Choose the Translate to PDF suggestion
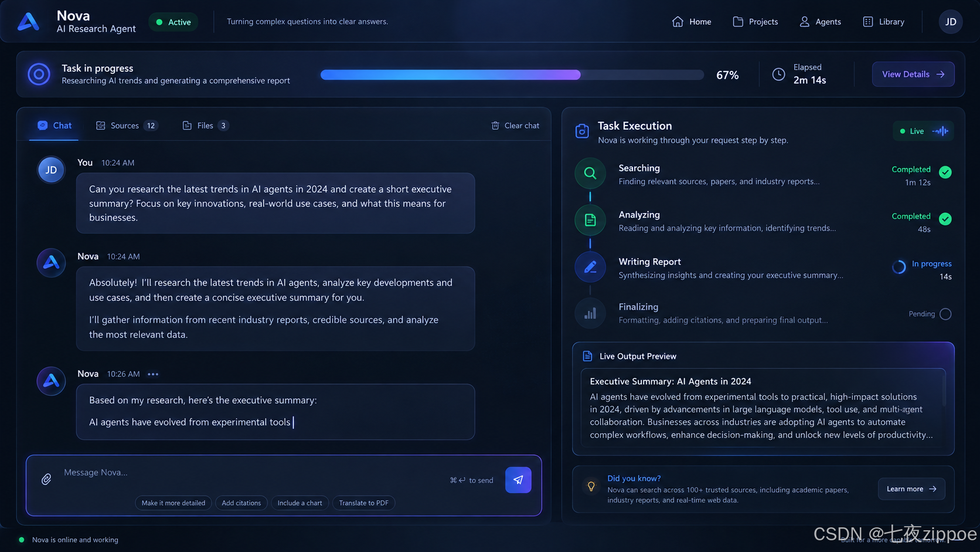Screen dimensions: 980x552 [363, 503]
